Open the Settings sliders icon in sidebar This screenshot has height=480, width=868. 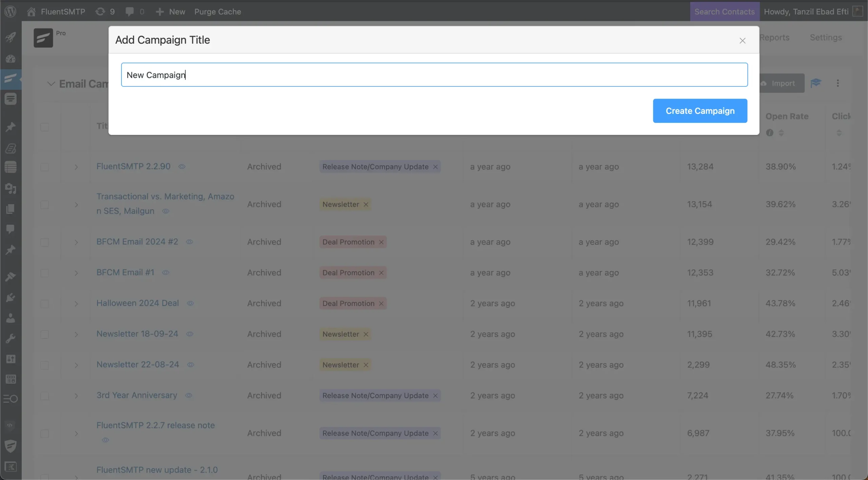coord(11,359)
